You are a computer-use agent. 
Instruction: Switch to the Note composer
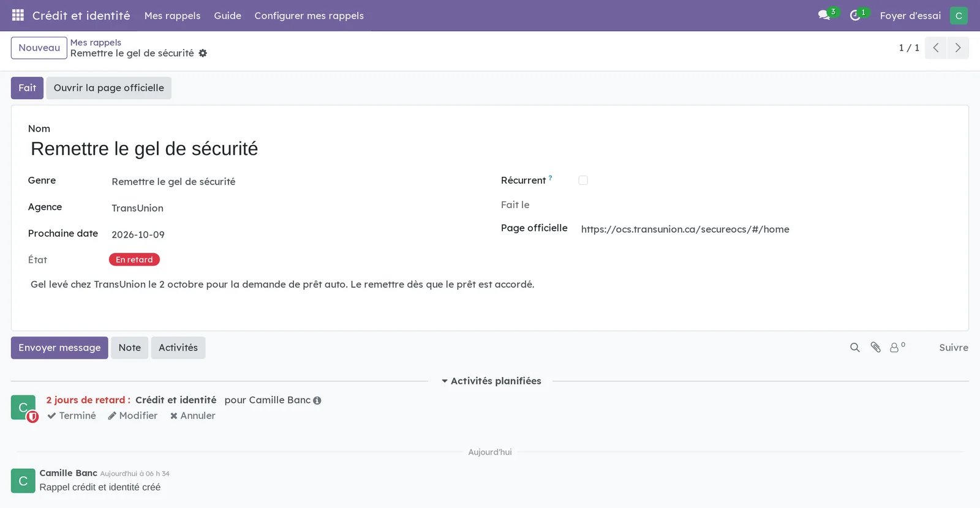[x=130, y=348]
